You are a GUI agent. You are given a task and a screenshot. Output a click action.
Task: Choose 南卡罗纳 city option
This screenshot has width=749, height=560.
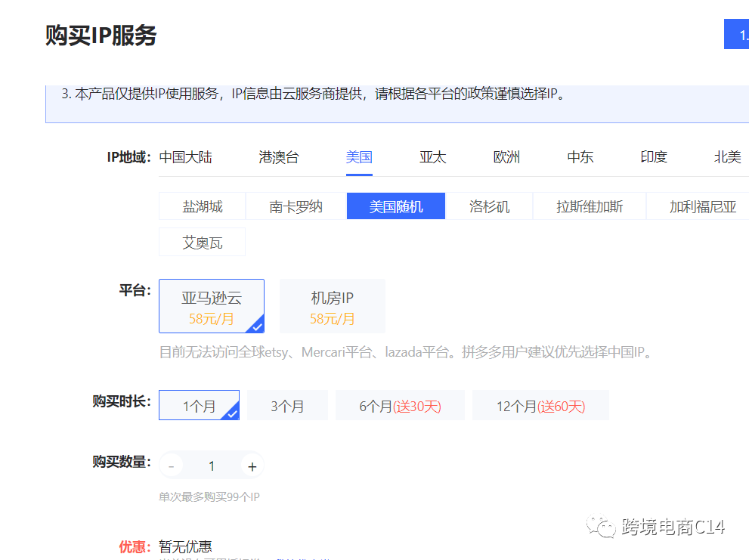pyautogui.click(x=296, y=206)
